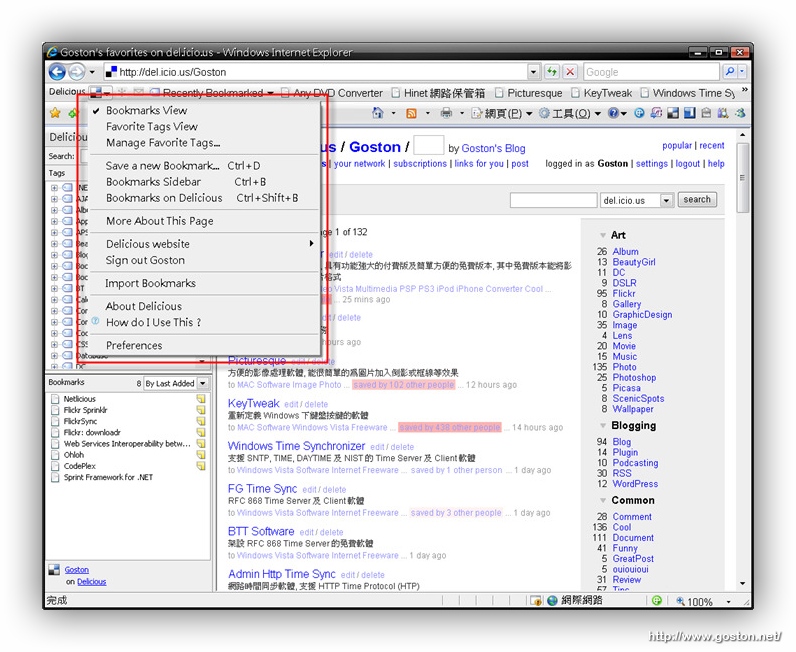Open the By Last Added sort dropdown

coord(203,383)
